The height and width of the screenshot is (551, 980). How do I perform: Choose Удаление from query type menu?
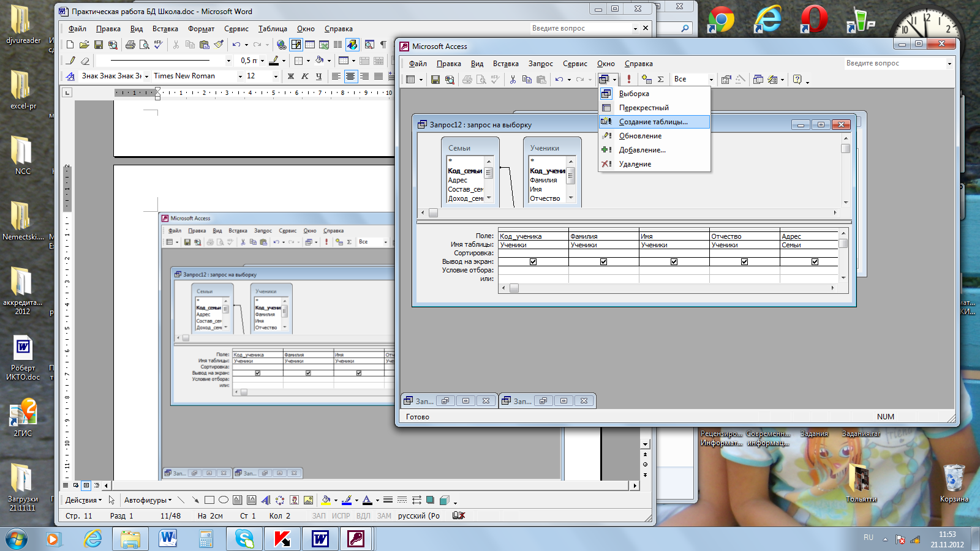click(x=635, y=164)
